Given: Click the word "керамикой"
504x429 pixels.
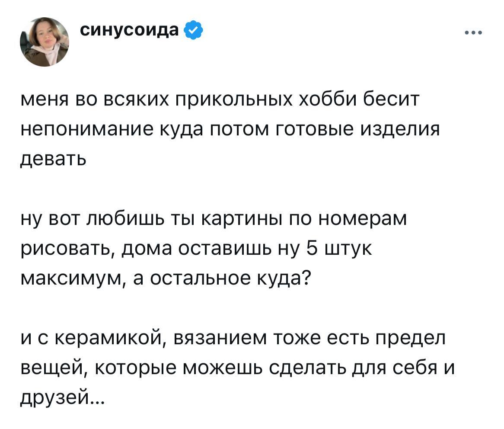Looking at the screenshot, I should pos(107,338).
